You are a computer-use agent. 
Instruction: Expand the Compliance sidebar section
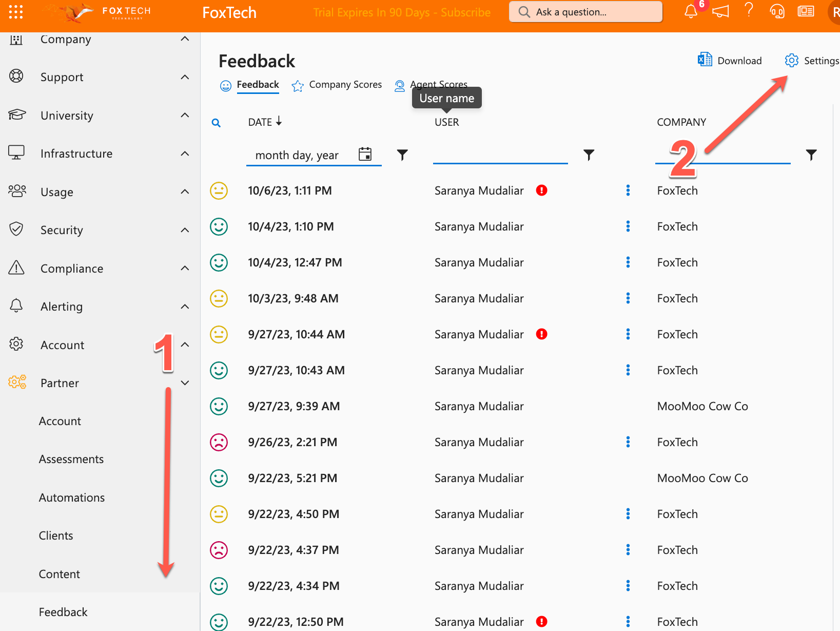point(185,268)
